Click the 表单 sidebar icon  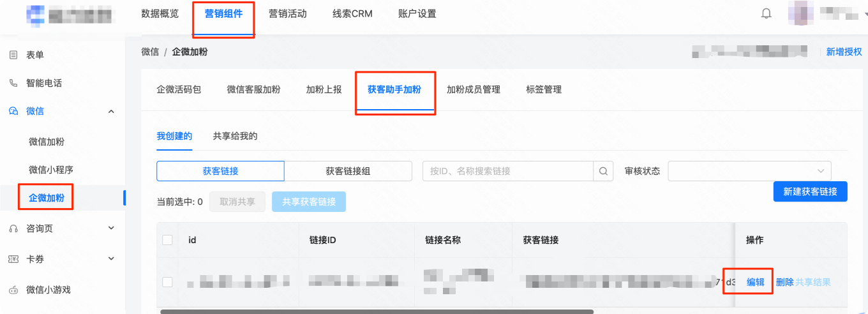coord(13,55)
